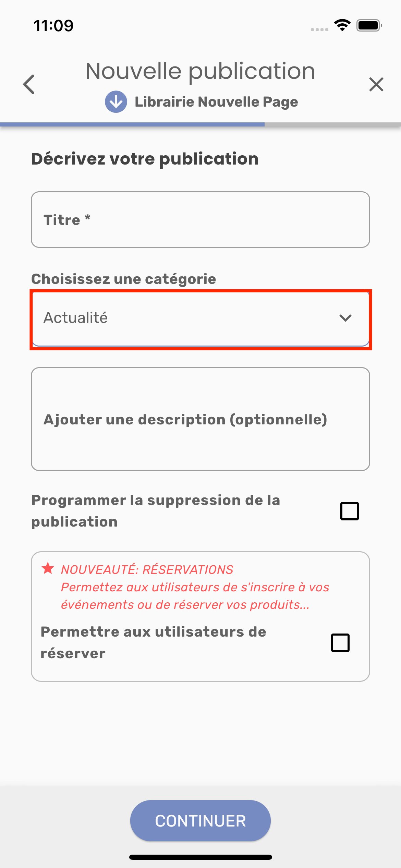
Task: Tap the battery status icon
Action: [x=369, y=25]
